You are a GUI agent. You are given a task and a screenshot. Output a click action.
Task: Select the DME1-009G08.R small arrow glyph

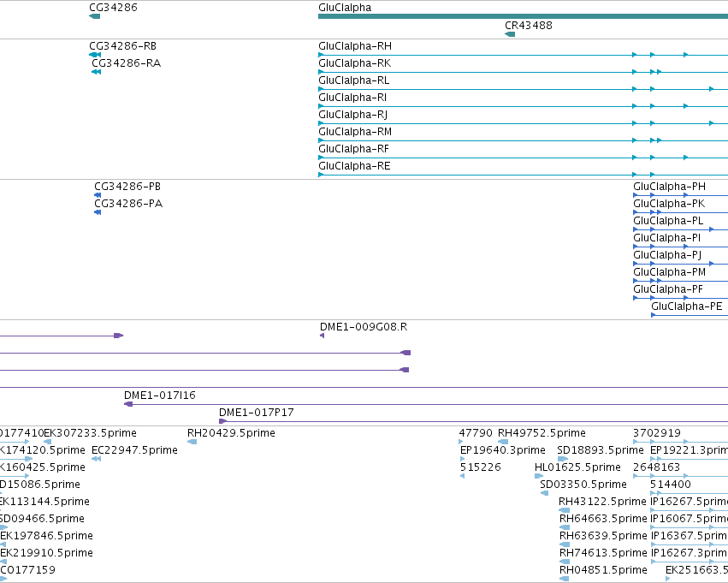pos(322,336)
